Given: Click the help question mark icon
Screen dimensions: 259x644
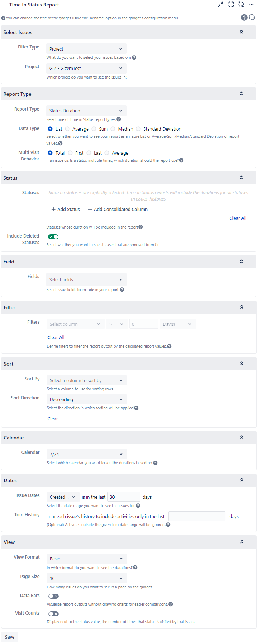Looking at the screenshot, I should point(244,18).
